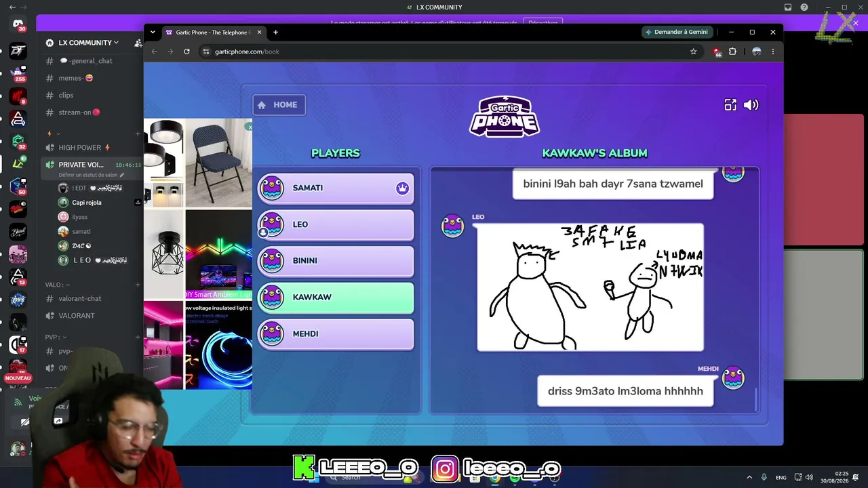Edit status 'Définir un statut de salon'
The image size is (868, 488).
coord(92,175)
